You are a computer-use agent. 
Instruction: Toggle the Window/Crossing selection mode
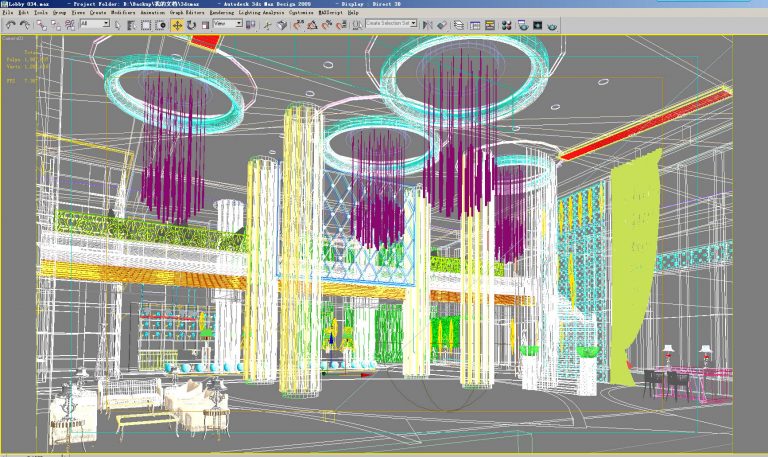pyautogui.click(x=160, y=24)
